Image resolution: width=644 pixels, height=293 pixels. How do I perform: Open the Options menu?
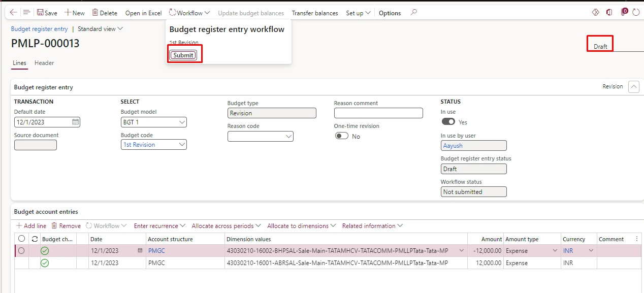pos(390,13)
